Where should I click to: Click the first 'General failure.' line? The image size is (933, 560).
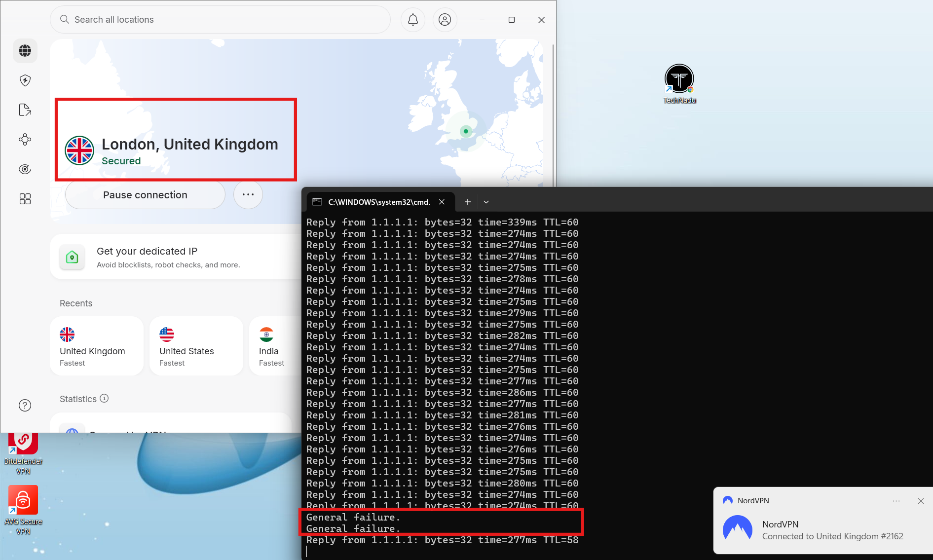tap(353, 517)
